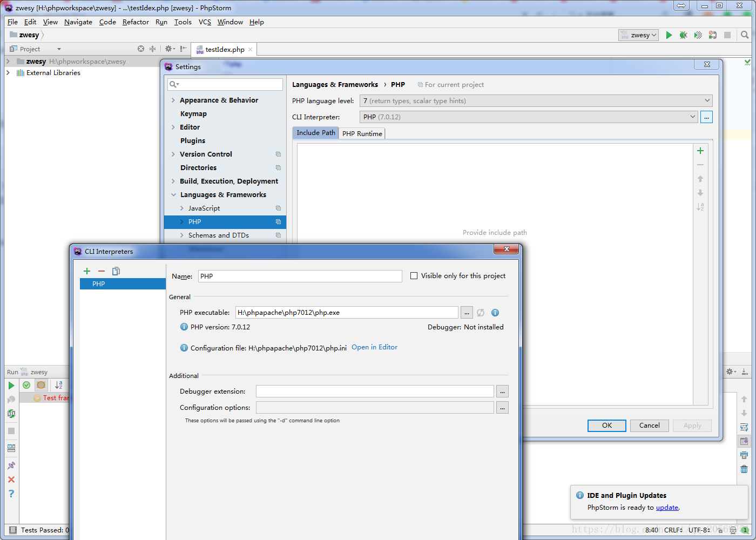Viewport: 756px width, 540px height.
Task: Run zwesy with coverage
Action: 698,35
